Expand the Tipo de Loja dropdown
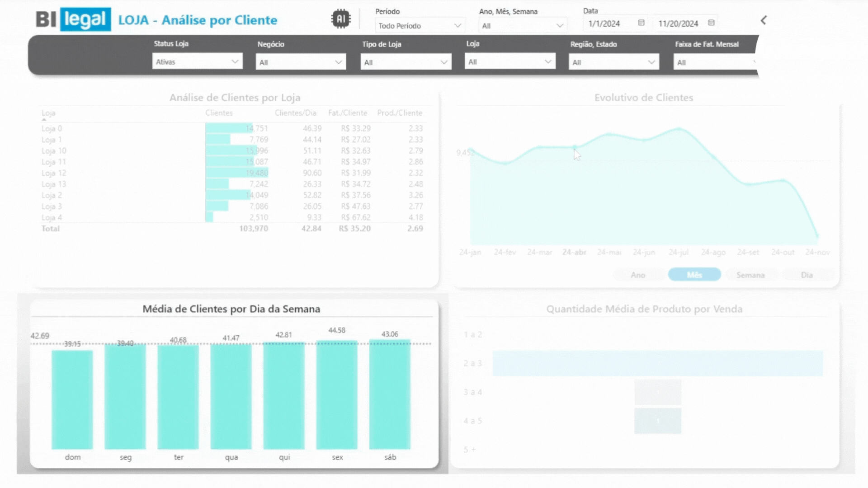The height and width of the screenshot is (488, 868). pyautogui.click(x=406, y=62)
